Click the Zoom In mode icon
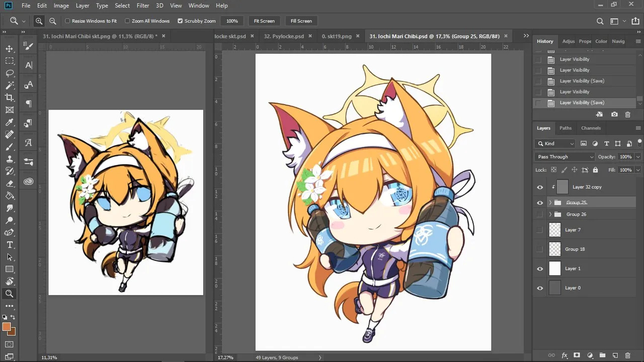644x362 pixels. coord(39,21)
